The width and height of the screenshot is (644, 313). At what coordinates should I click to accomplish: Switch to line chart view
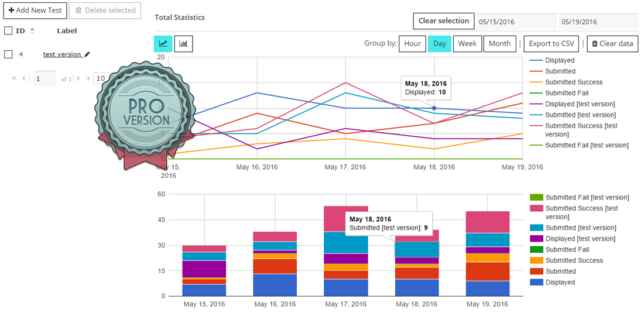(x=163, y=44)
